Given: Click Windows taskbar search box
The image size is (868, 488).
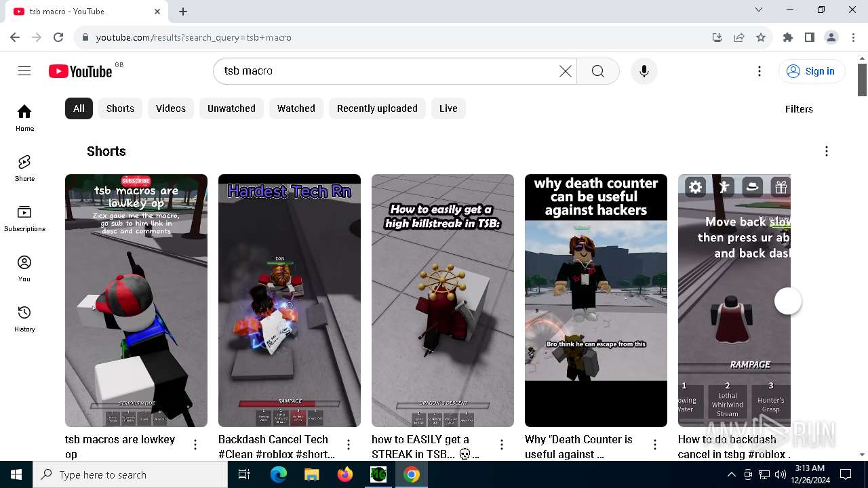Looking at the screenshot, I should click(x=130, y=474).
